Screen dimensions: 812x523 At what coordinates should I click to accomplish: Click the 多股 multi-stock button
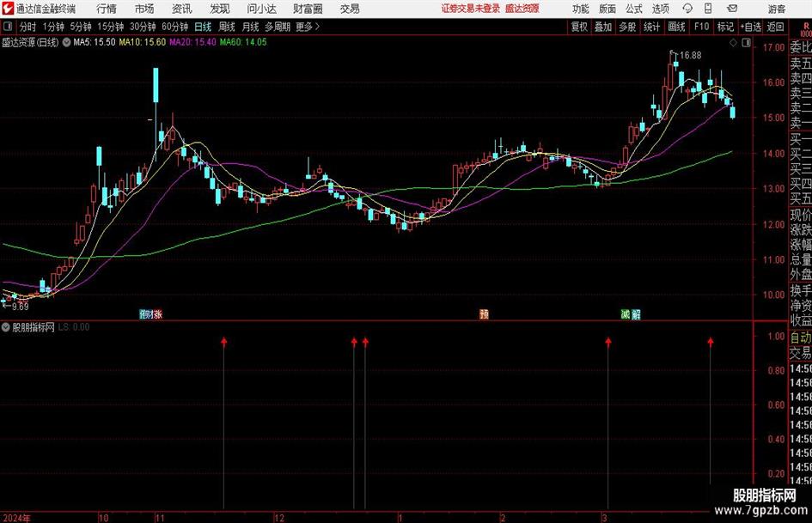pos(627,27)
